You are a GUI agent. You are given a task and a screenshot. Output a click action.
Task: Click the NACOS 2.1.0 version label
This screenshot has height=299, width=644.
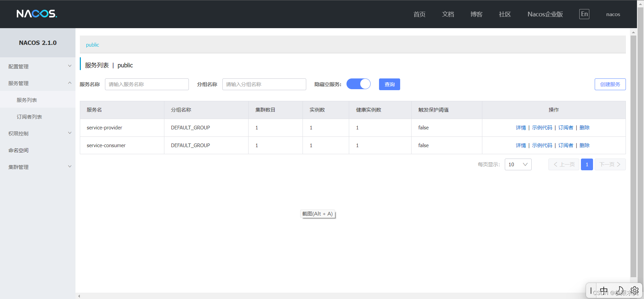pyautogui.click(x=38, y=43)
